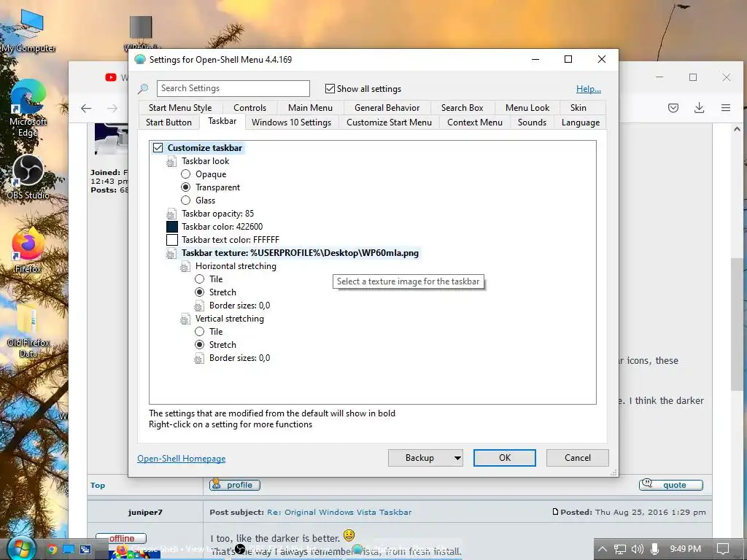Click the Taskbar color swatch
The width and height of the screenshot is (747, 560).
(x=172, y=227)
